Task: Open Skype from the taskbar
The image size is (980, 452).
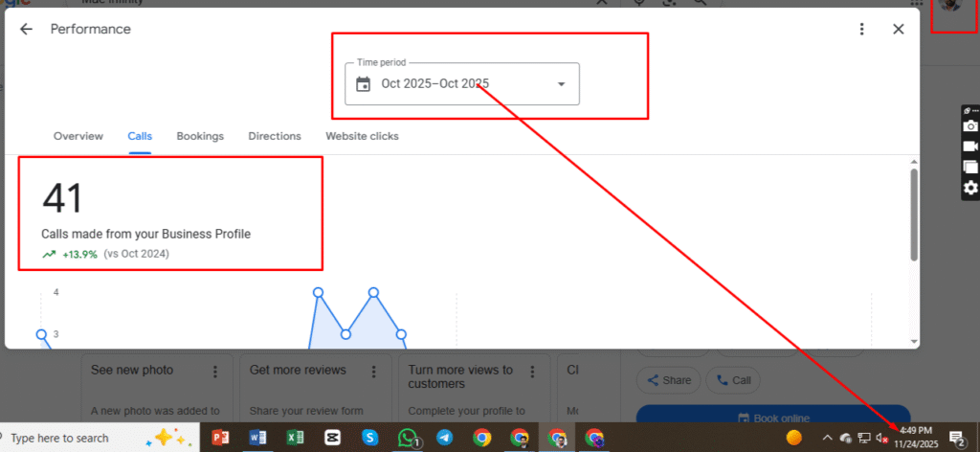Action: [370, 438]
